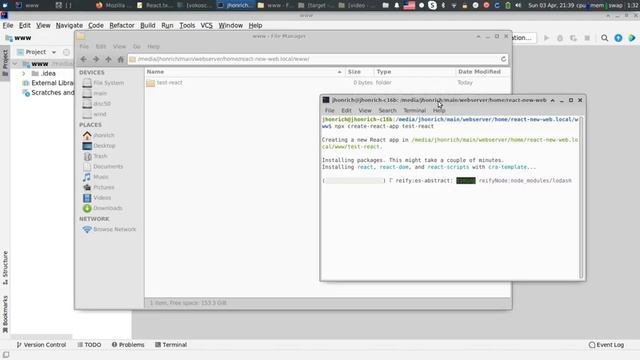Expand the .idea folder node

(x=24, y=73)
